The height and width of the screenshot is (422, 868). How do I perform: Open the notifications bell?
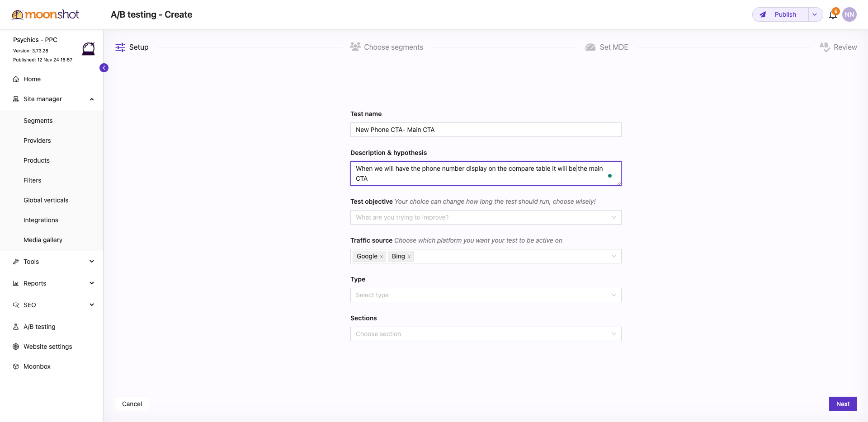[x=833, y=15]
